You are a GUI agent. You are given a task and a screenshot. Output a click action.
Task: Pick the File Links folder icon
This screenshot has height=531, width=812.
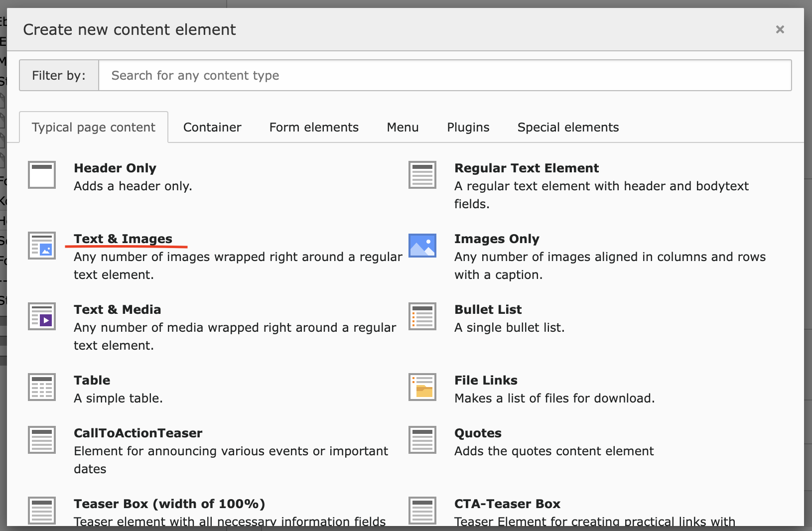pyautogui.click(x=422, y=387)
